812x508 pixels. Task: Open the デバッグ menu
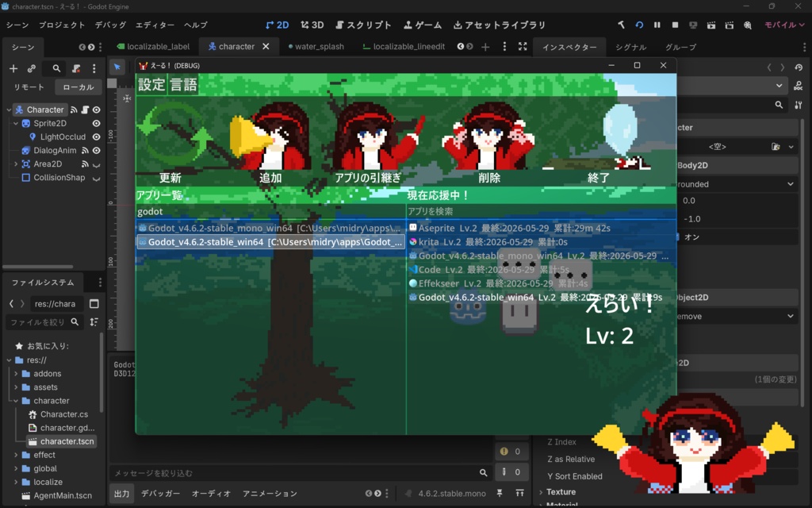point(110,25)
